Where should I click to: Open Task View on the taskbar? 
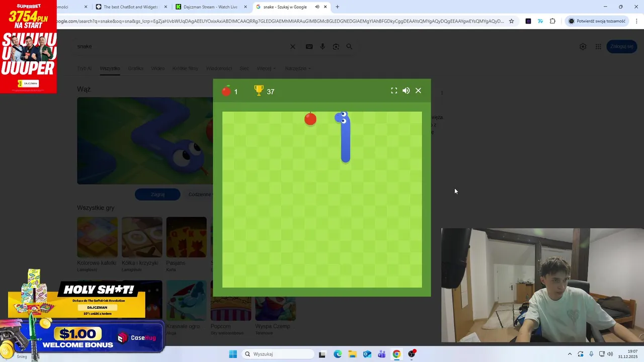coord(322,354)
